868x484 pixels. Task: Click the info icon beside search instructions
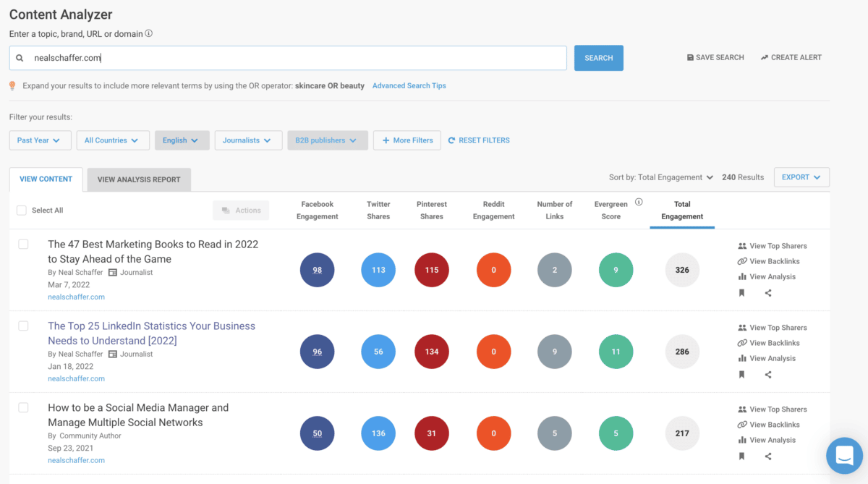(x=149, y=33)
